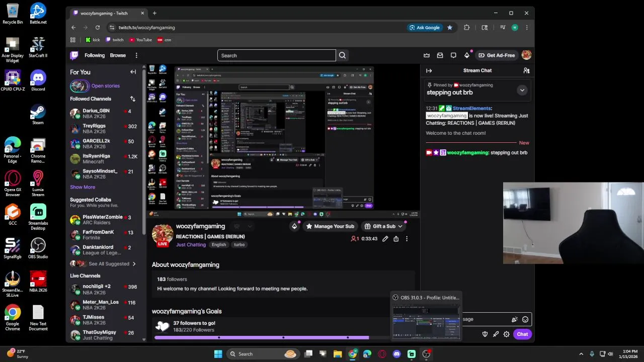Image resolution: width=644 pixels, height=362 pixels.
Task: Open chat settings gear icon
Action: (x=507, y=334)
